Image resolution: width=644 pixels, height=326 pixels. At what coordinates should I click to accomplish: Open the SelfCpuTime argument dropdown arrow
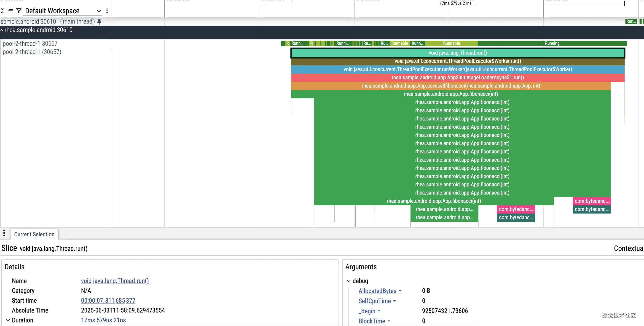pyautogui.click(x=394, y=301)
